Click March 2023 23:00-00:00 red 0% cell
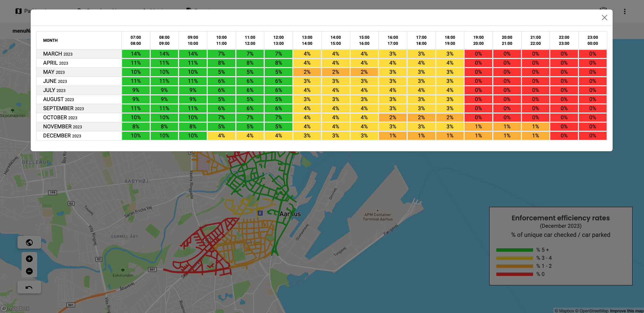 (x=593, y=54)
